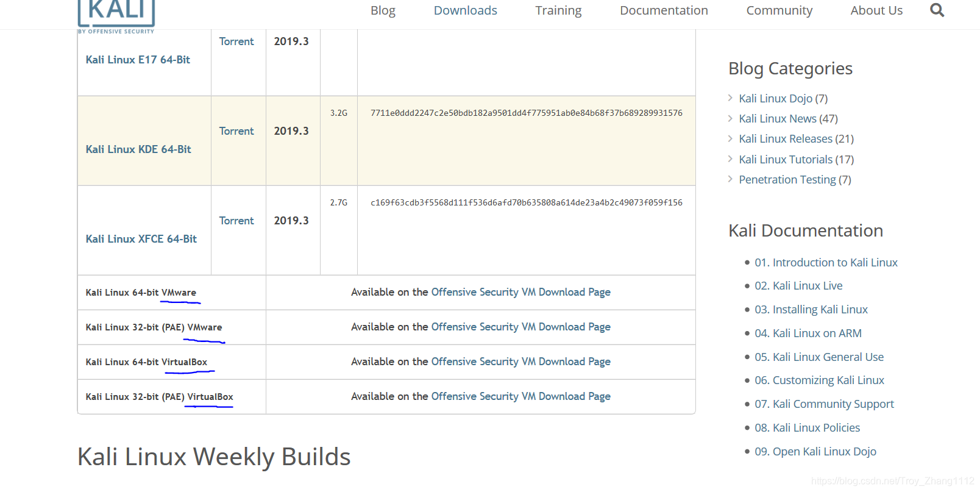Select 'Kali Linux 64-bit VirtualBox' row label
The width and height of the screenshot is (980, 492).
click(146, 362)
